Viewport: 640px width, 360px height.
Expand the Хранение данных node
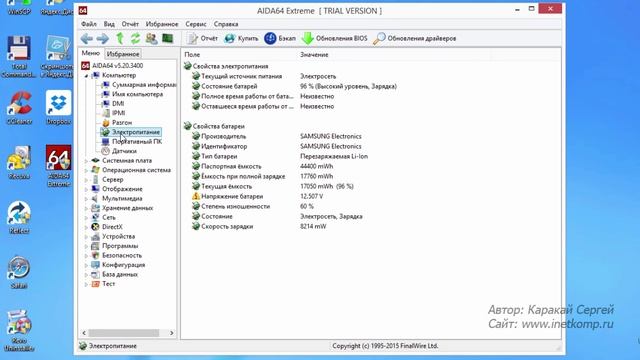[x=86, y=208]
